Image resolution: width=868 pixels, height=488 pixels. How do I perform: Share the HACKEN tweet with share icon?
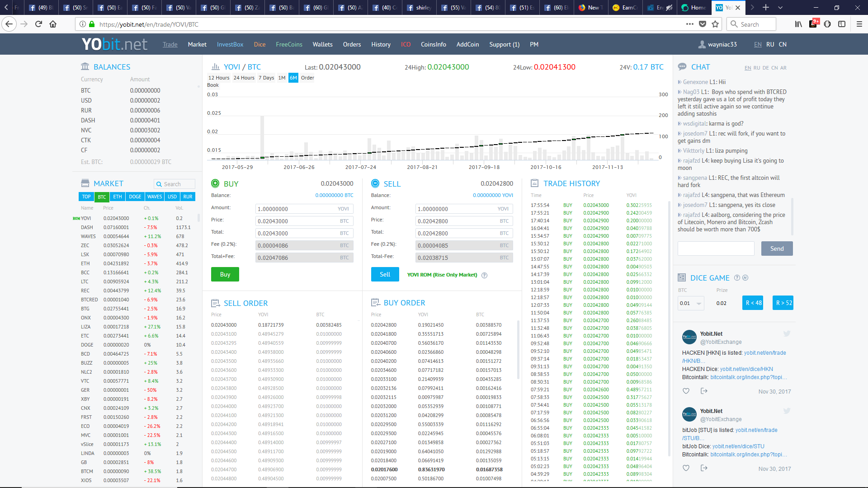point(704,391)
